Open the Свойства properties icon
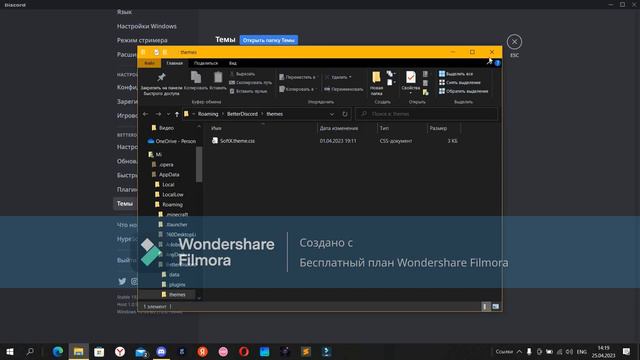 411,81
